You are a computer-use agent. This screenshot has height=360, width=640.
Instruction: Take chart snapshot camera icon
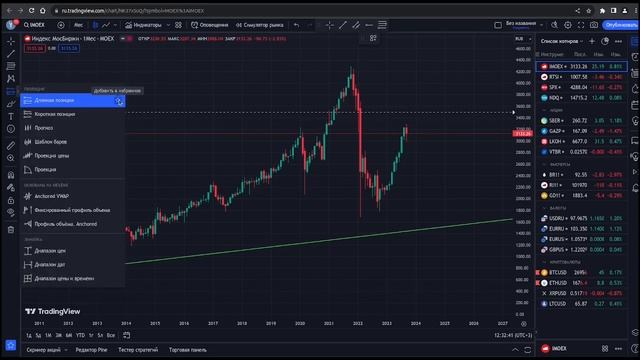[x=594, y=25]
